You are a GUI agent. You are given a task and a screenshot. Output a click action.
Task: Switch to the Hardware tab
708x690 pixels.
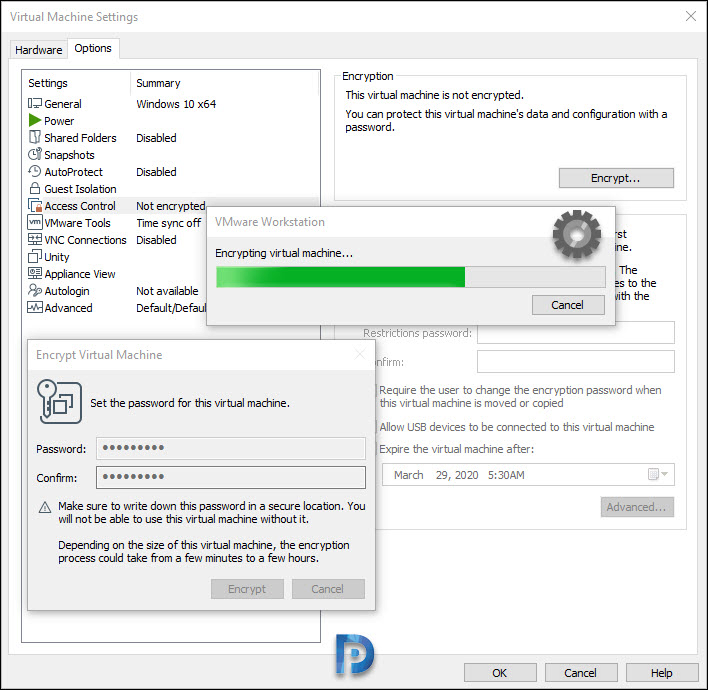(39, 50)
